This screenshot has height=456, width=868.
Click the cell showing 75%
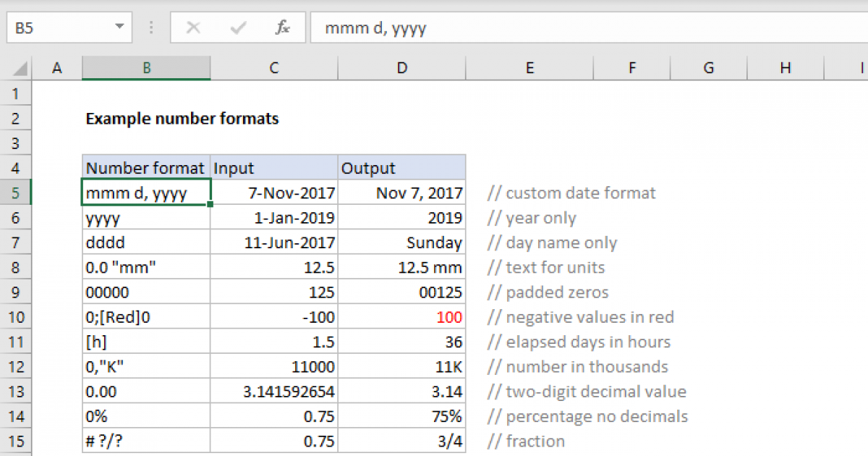[401, 415]
